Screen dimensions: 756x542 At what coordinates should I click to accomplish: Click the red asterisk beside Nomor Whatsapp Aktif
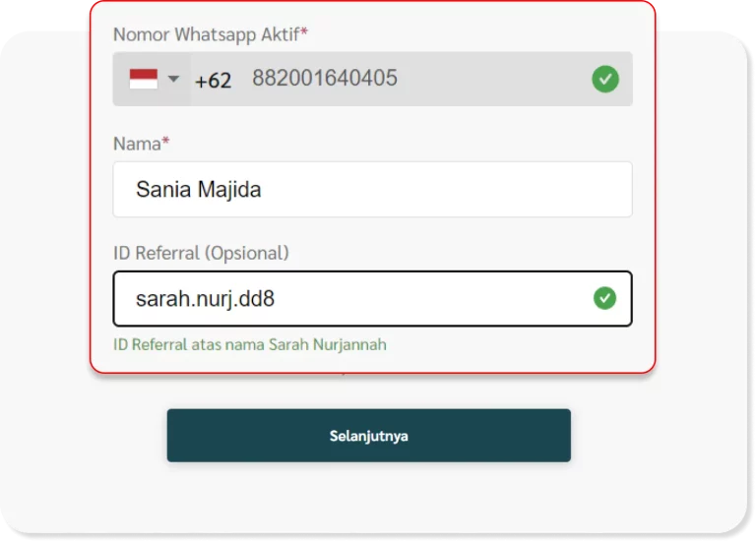[304, 31]
